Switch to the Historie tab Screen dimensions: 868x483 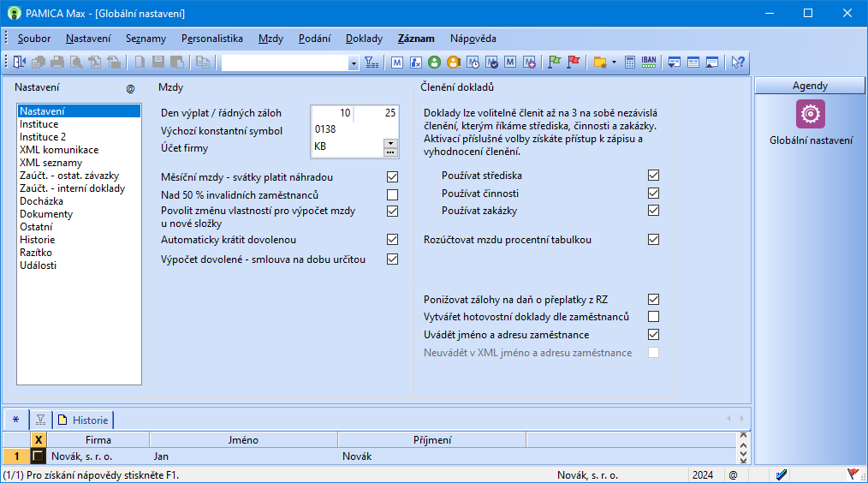(84, 420)
